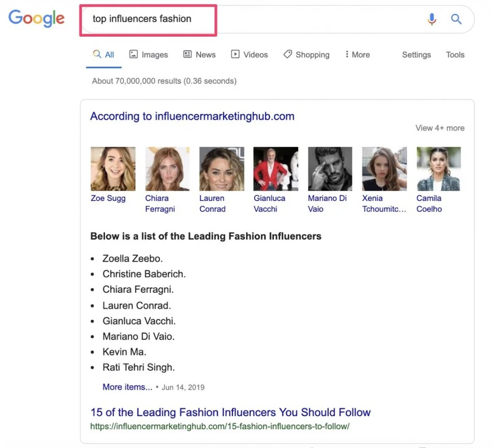Click Gianluca Vacchi's photo thumbnail
493x448 pixels.
tap(276, 169)
